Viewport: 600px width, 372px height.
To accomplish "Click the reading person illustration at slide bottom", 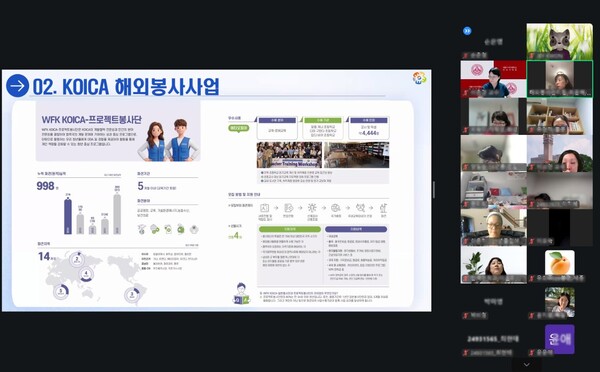I will pos(241,294).
